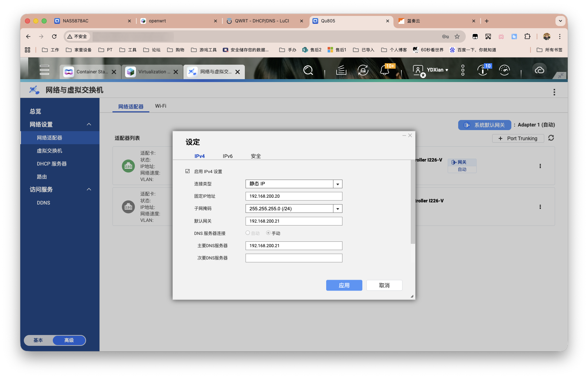The height and width of the screenshot is (378, 588).
Task: Open the QTS main menu hamburger icon
Action: coord(44,70)
